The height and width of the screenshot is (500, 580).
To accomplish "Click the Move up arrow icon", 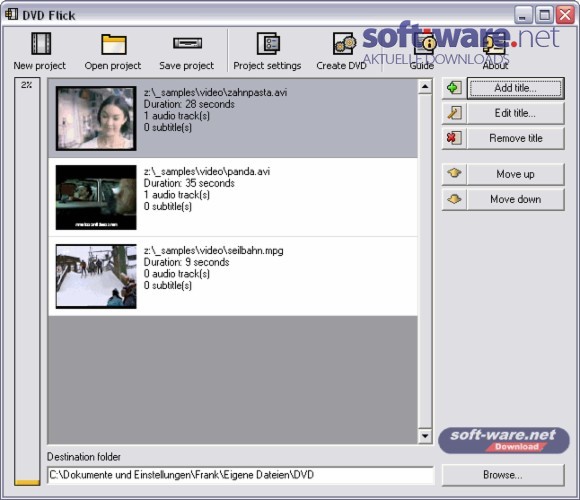I will pos(454,174).
